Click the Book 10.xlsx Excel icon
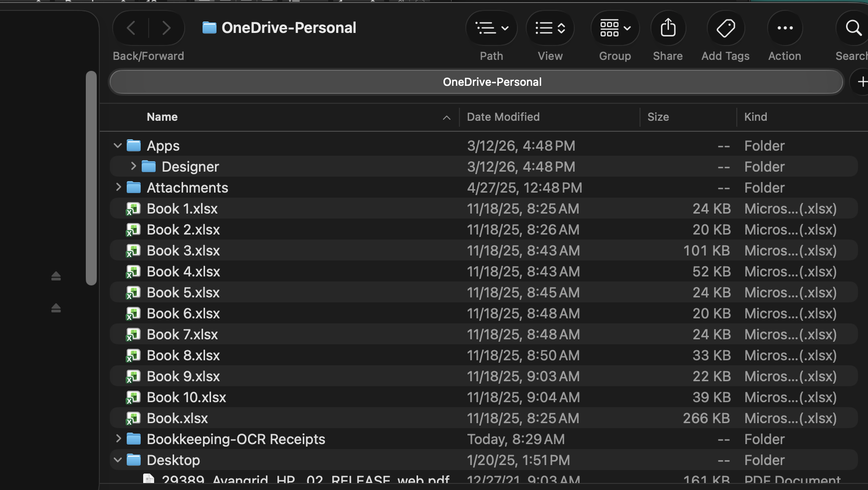 tap(133, 397)
